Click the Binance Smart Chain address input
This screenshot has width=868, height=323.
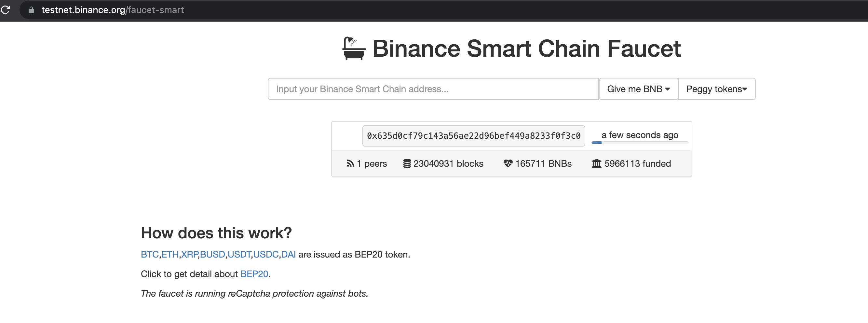click(x=433, y=89)
